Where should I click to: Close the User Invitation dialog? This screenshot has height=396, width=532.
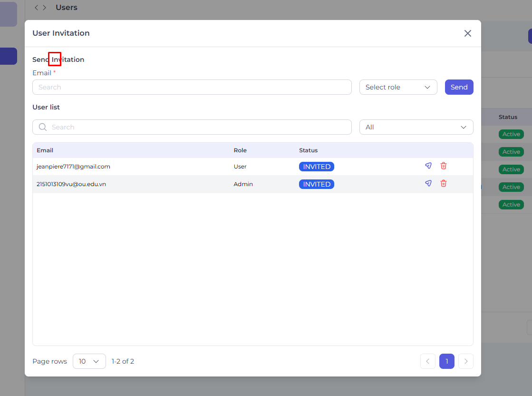pyautogui.click(x=467, y=33)
